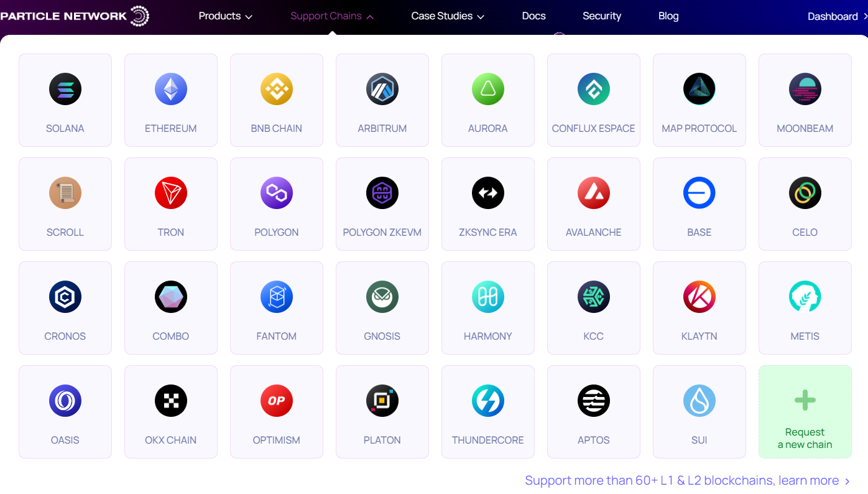Click the blue Fantom logo icon

pos(277,297)
